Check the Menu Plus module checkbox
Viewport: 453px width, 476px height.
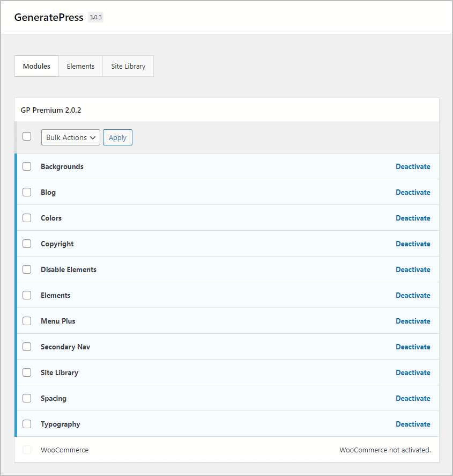[27, 321]
